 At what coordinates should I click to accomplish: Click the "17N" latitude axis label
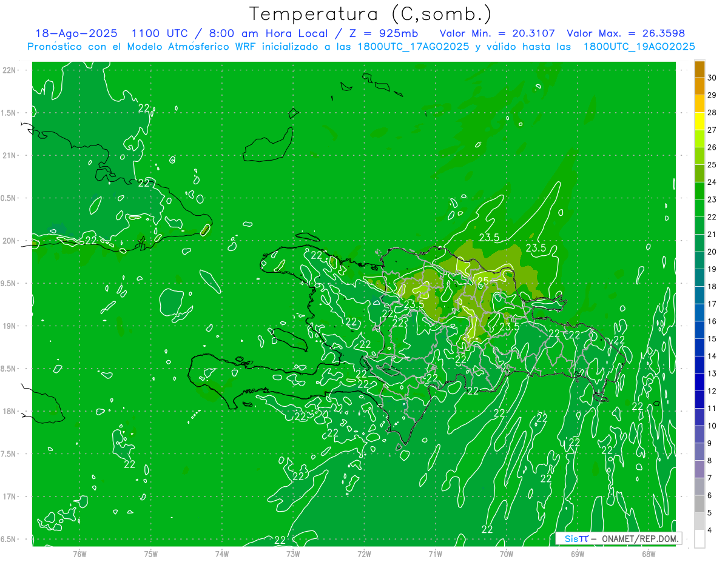click(x=9, y=497)
